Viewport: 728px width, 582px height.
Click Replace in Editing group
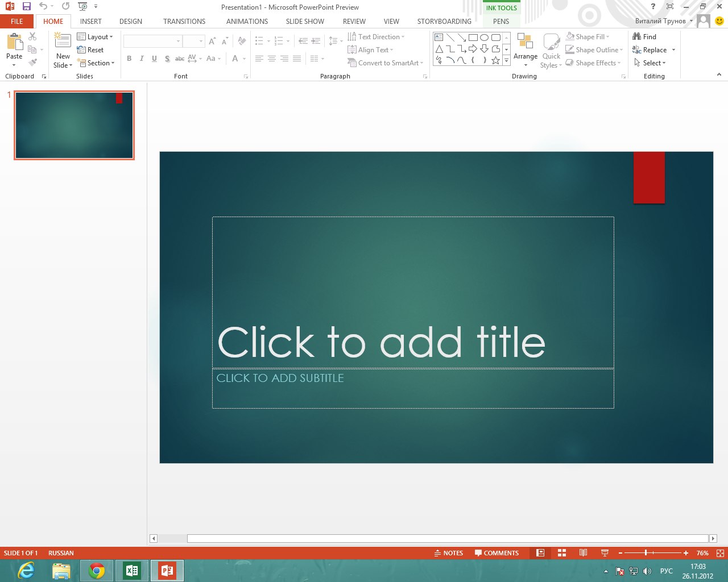coord(650,50)
